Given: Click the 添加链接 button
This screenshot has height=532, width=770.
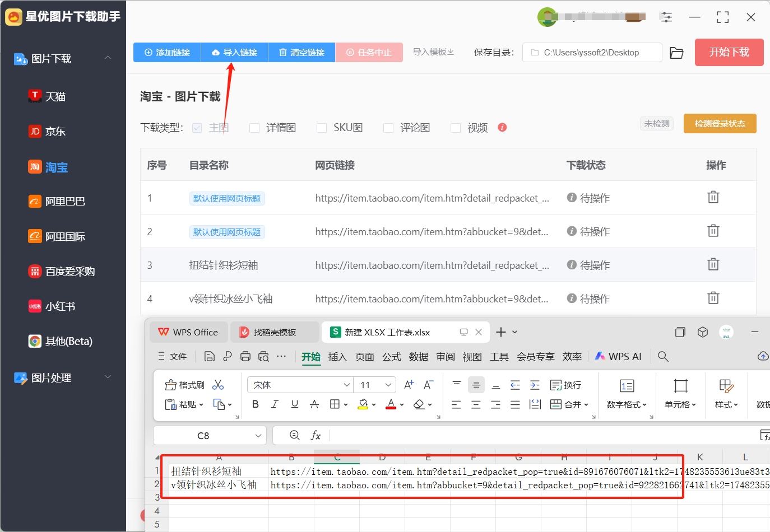Looking at the screenshot, I should click(x=167, y=52).
